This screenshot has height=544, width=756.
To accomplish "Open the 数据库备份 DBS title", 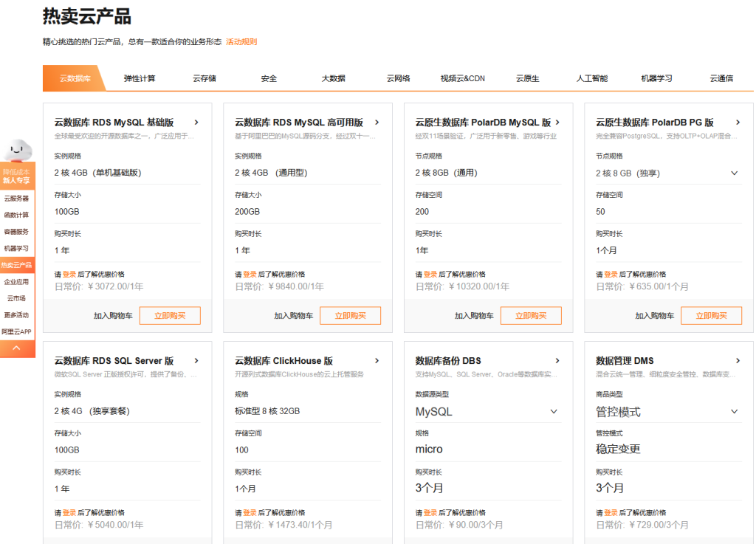I will [x=448, y=360].
